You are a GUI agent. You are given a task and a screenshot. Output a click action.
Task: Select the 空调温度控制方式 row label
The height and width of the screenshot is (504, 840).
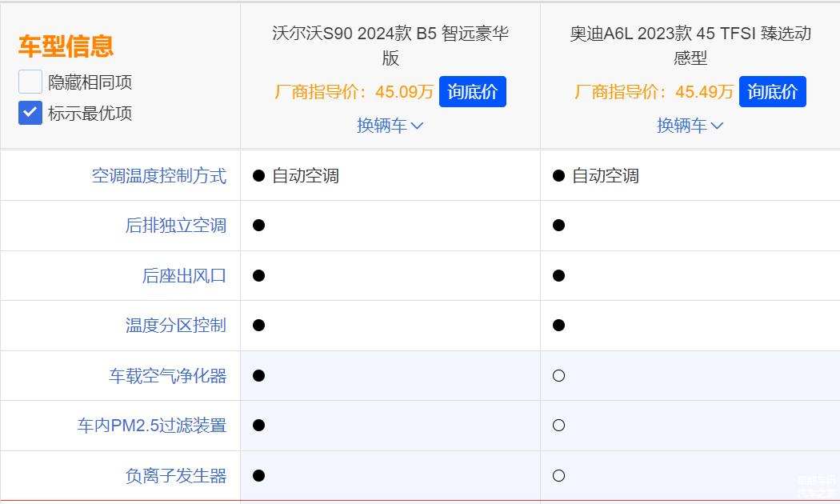158,176
